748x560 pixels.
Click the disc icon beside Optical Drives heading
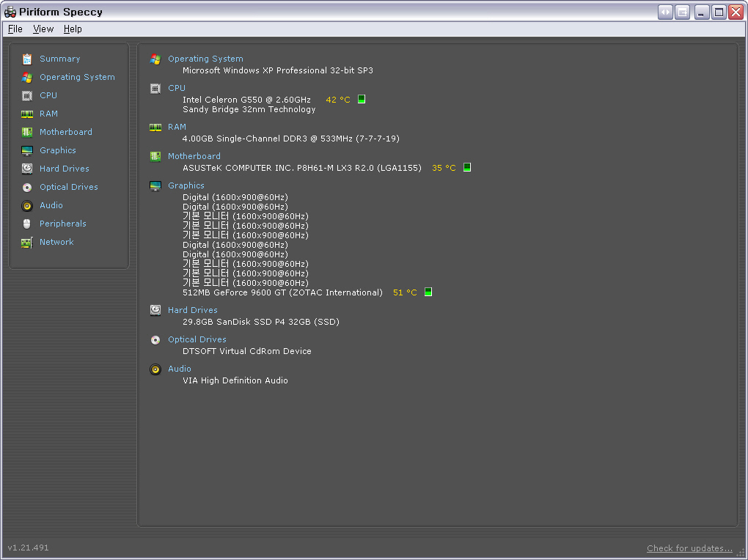[x=155, y=340]
